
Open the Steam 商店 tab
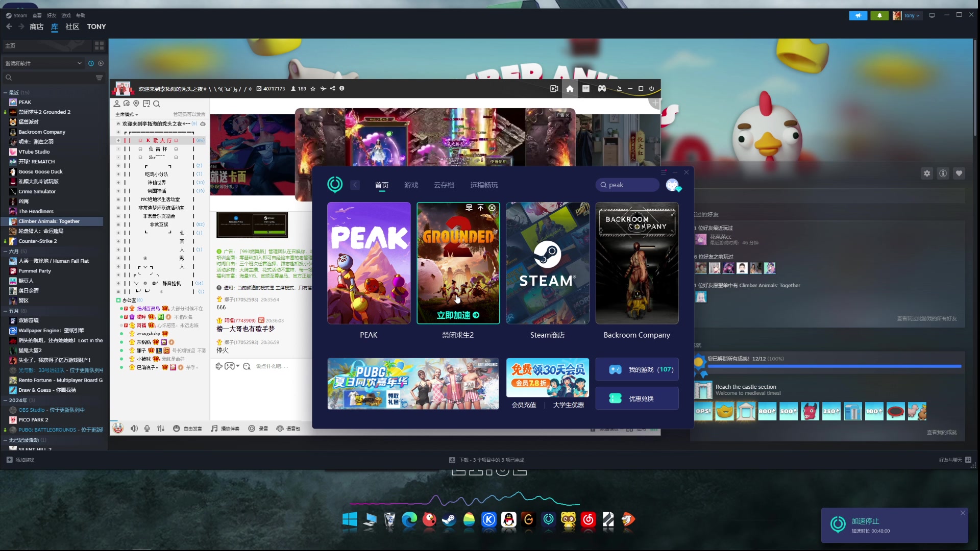point(37,27)
